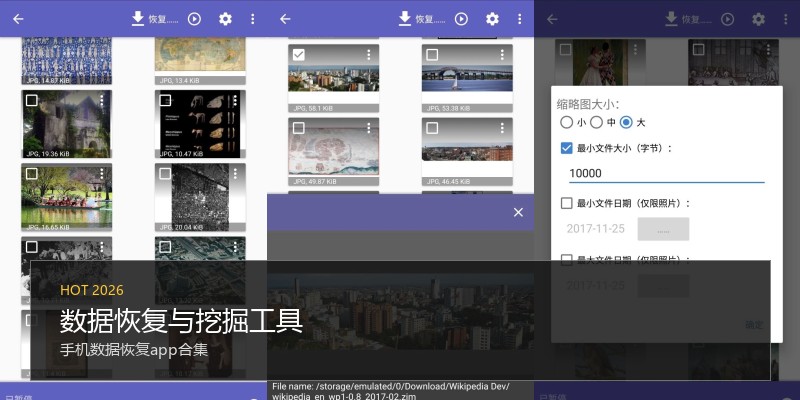800x400 pixels.
Task: Tap dimmed settings gear on right screen
Action: 759,19
